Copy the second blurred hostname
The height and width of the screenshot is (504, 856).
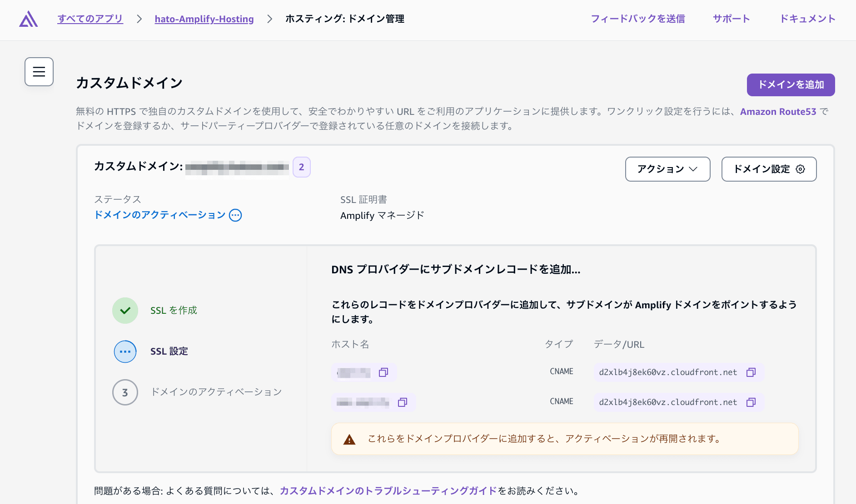pyautogui.click(x=403, y=402)
